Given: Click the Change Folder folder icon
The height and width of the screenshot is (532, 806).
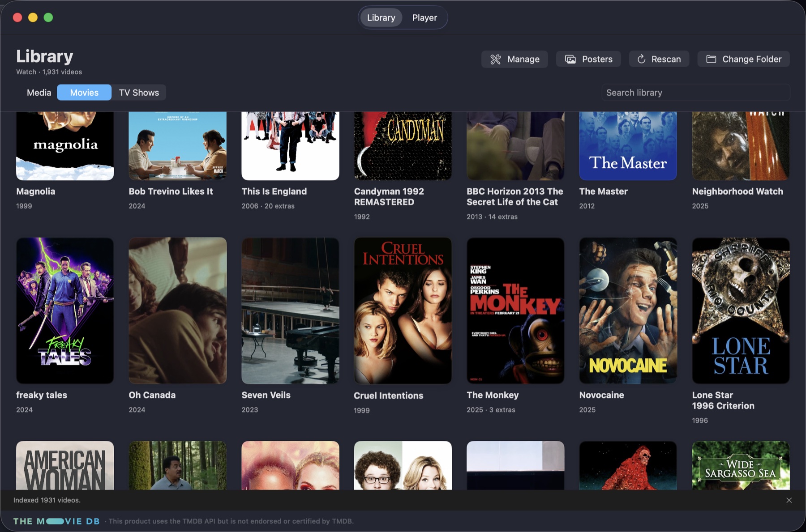Looking at the screenshot, I should point(711,59).
